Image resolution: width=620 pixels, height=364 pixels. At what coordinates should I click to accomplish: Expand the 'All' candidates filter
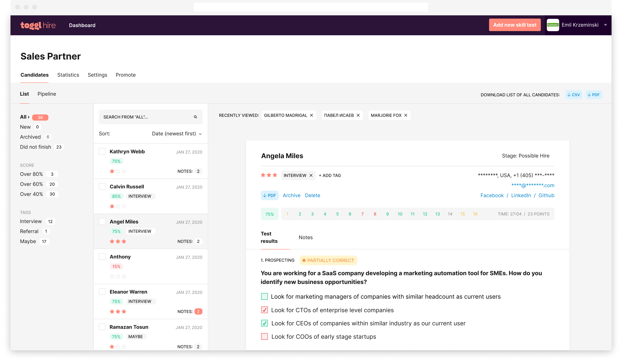tap(24, 117)
